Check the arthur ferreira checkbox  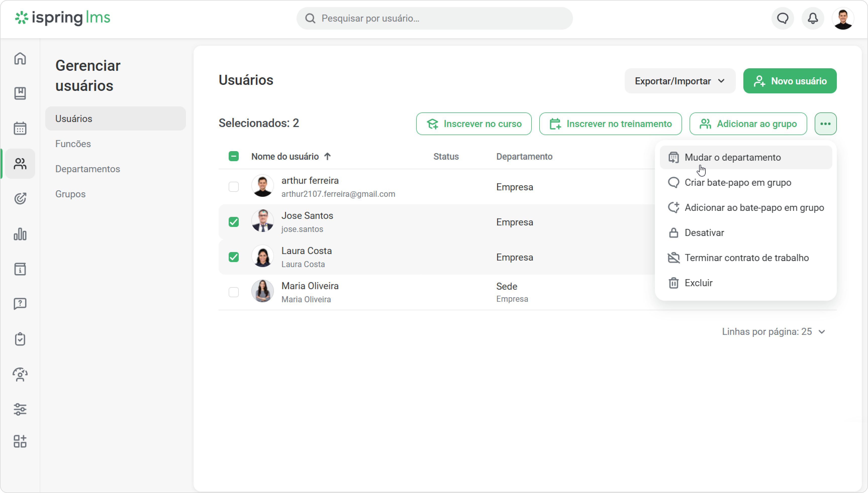coord(233,187)
